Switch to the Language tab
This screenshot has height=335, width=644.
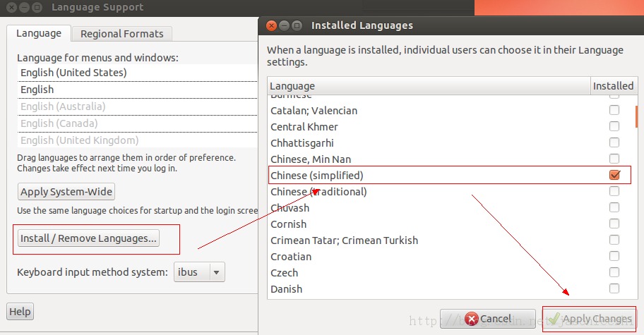click(x=39, y=33)
